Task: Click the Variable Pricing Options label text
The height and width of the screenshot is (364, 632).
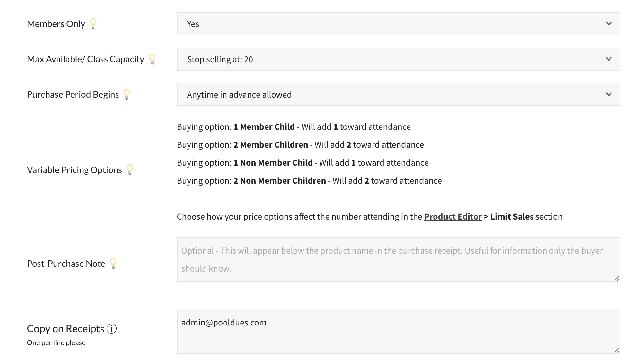Action: click(x=75, y=170)
